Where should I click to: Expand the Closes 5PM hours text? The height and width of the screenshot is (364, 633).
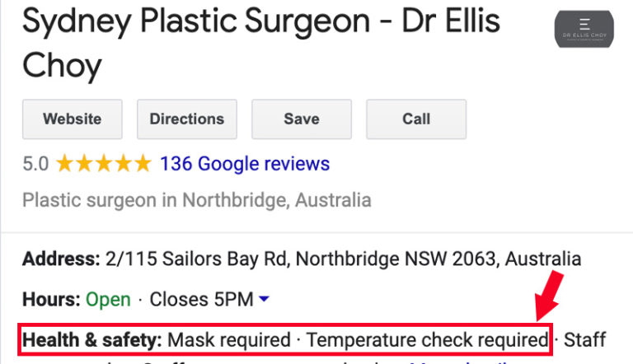coord(201,300)
